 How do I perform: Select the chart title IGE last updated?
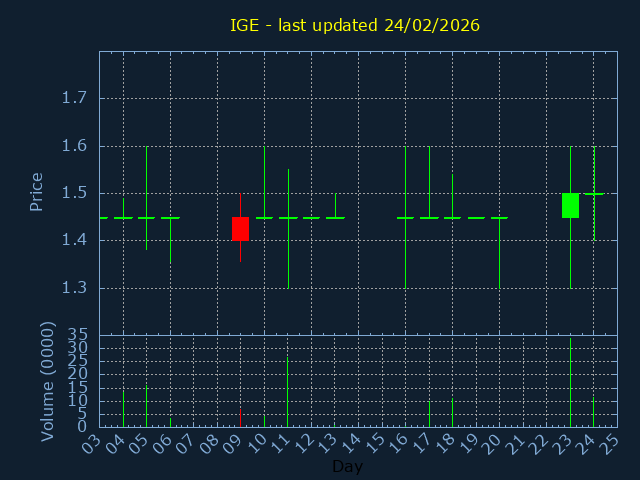355,25
